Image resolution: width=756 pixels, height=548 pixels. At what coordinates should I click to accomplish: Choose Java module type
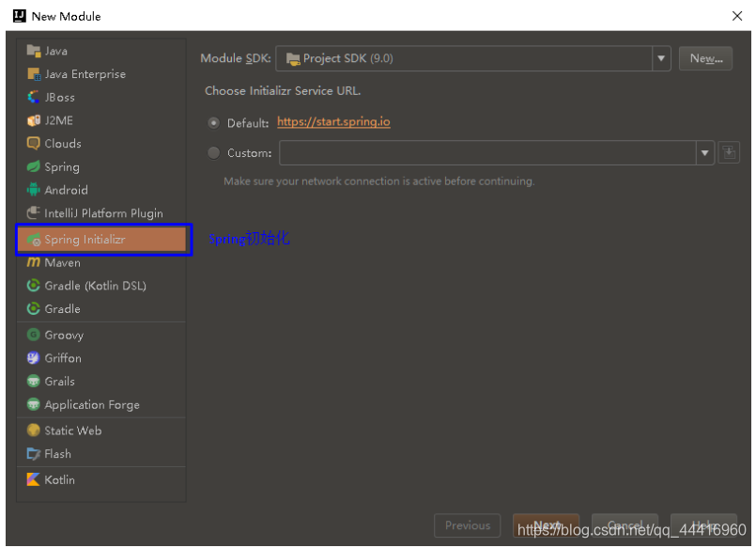(x=101, y=51)
